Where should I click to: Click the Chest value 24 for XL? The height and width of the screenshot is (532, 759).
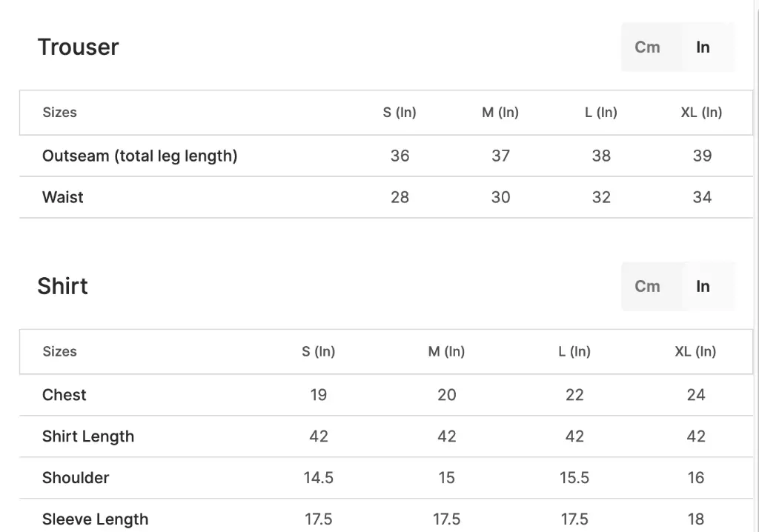[x=696, y=394]
